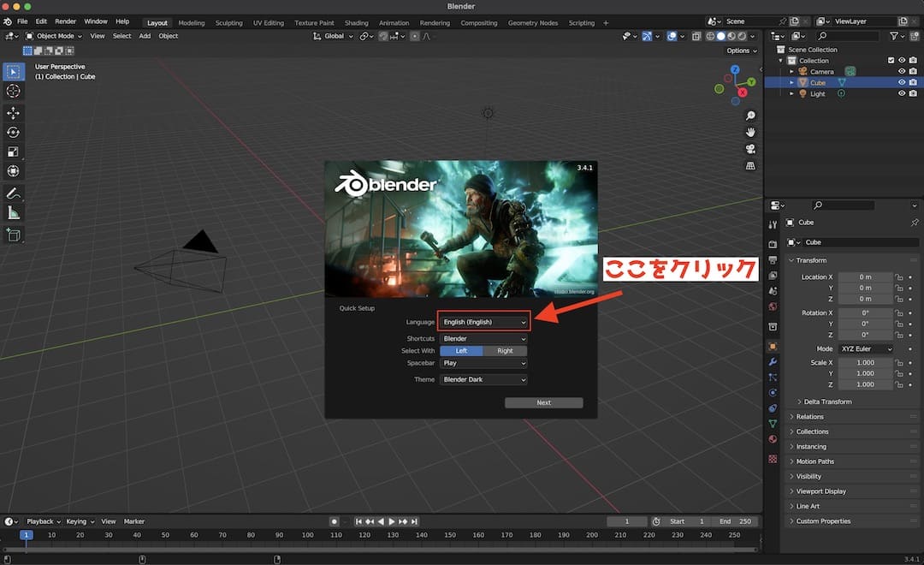
Task: Open rotation Mode XYZ Euler dropdown
Action: pyautogui.click(x=866, y=349)
